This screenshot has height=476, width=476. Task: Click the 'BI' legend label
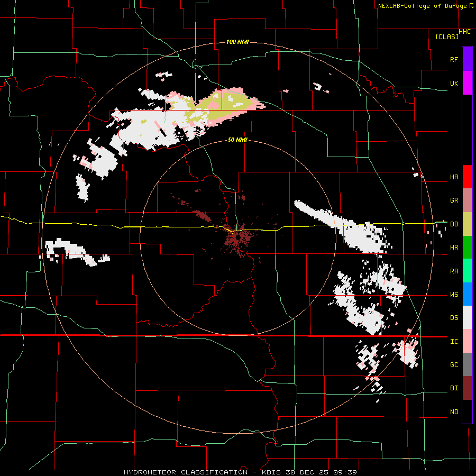coord(454,388)
